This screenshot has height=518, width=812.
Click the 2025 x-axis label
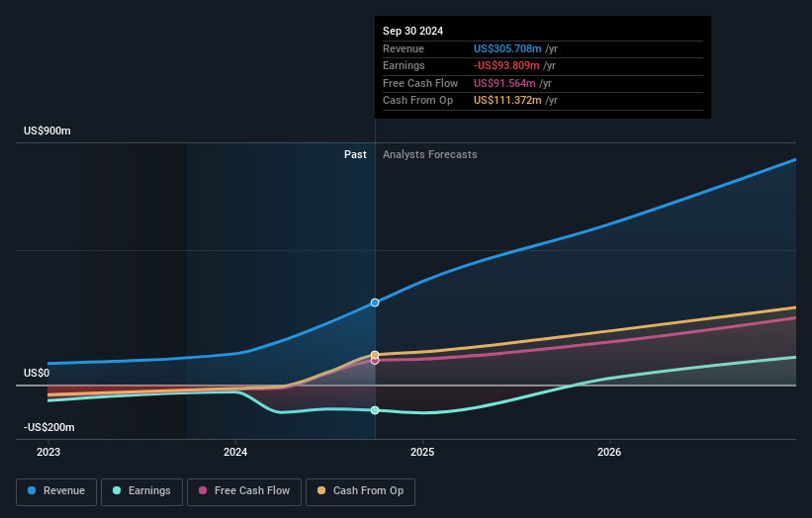coord(422,452)
